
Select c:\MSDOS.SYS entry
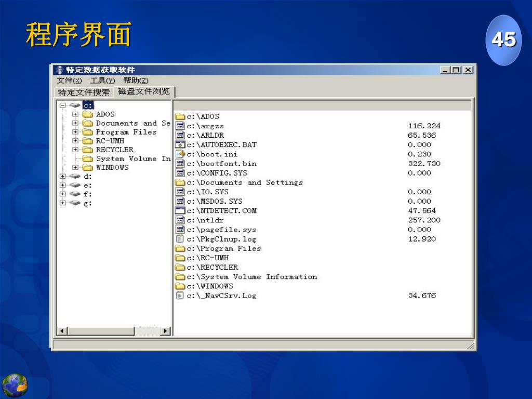coord(215,201)
